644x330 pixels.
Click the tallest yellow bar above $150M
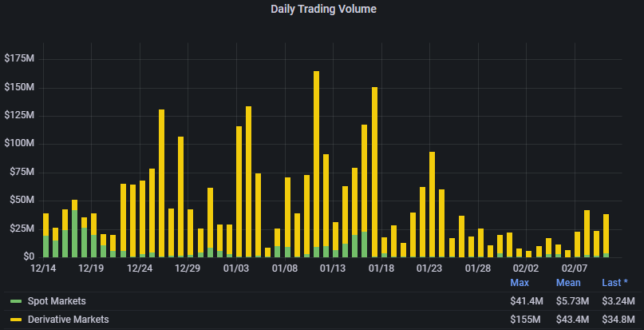pos(317,160)
